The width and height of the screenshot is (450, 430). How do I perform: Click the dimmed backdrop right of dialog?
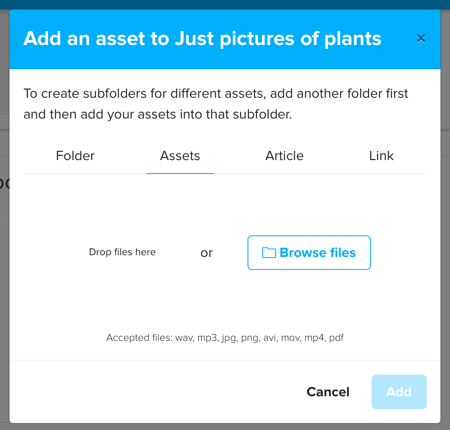point(445,267)
